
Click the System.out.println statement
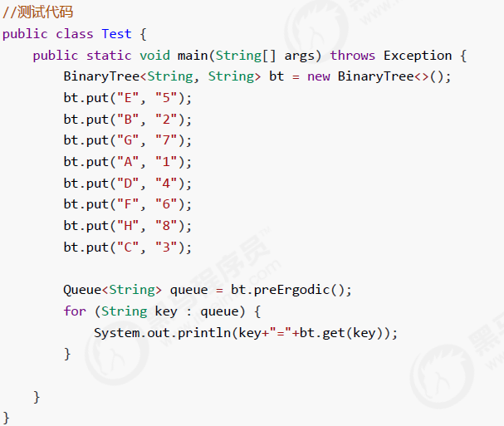coord(246,333)
